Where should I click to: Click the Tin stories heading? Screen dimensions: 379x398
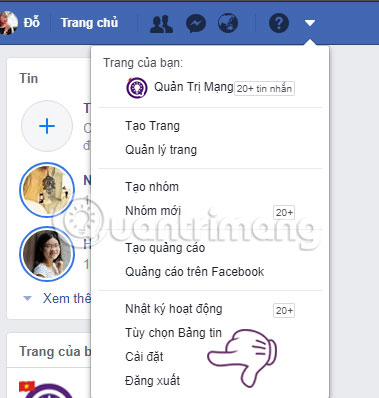pos(29,79)
